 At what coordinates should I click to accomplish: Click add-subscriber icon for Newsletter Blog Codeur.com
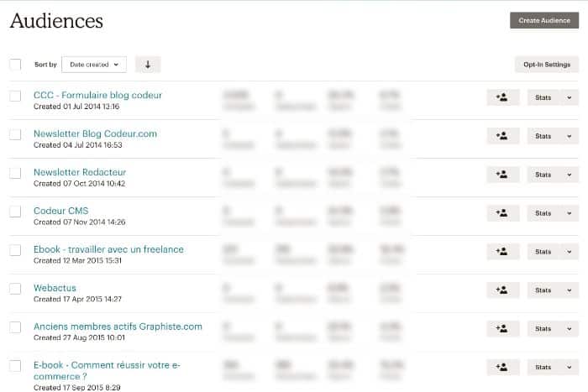pos(502,136)
